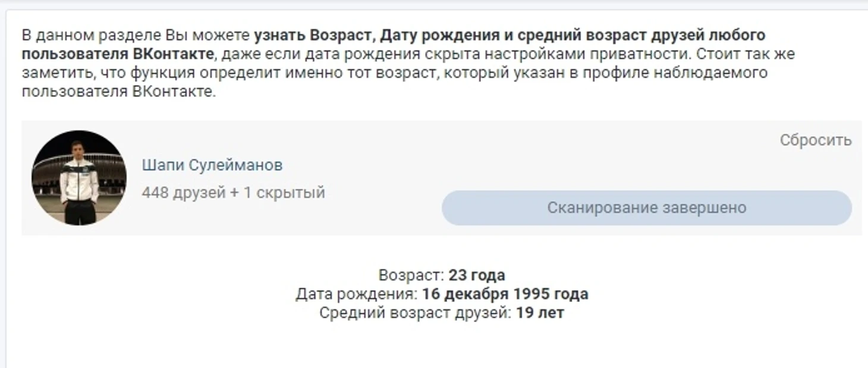The height and width of the screenshot is (368, 868).
Task: Click final line пользователя ВКонтакте. of description
Action: tap(119, 92)
